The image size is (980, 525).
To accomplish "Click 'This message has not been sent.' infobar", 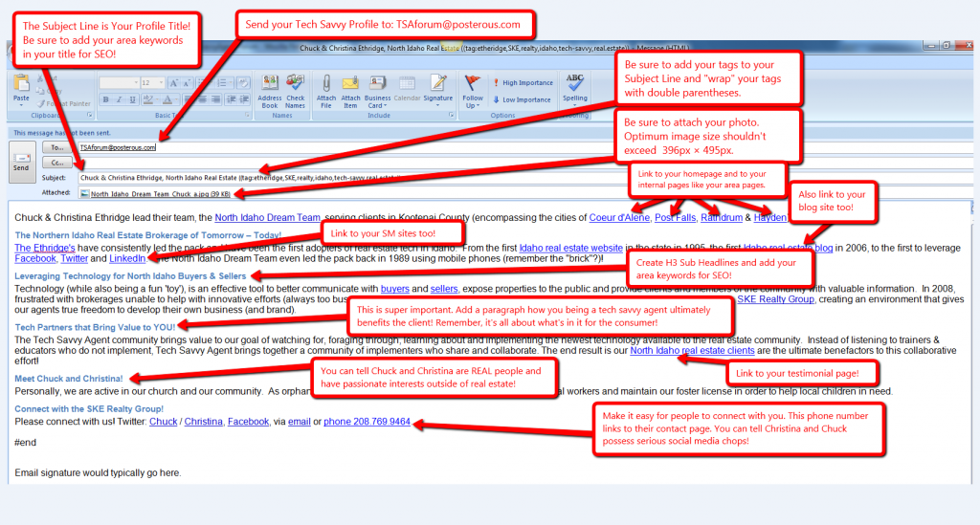I will (x=62, y=133).
